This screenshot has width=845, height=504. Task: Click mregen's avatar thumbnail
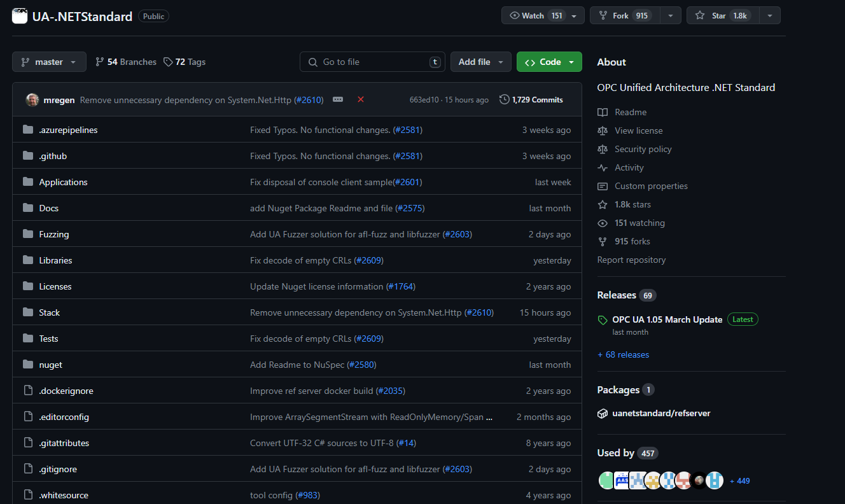(32, 100)
